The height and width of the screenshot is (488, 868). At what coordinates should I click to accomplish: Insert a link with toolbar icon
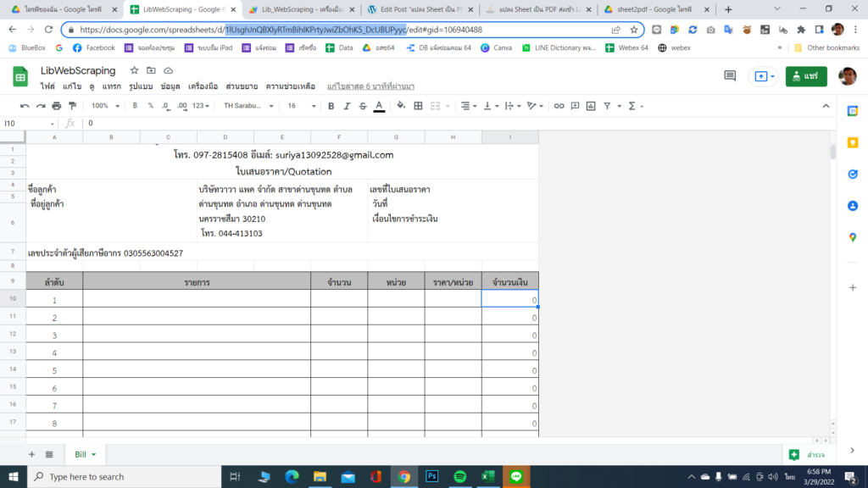coord(559,106)
